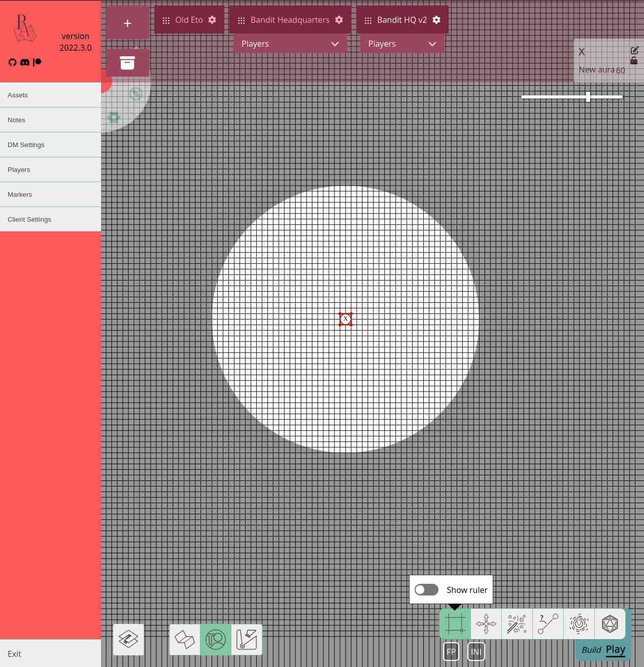Image resolution: width=644 pixels, height=667 pixels.
Task: Switch to Build mode
Action: coord(591,650)
